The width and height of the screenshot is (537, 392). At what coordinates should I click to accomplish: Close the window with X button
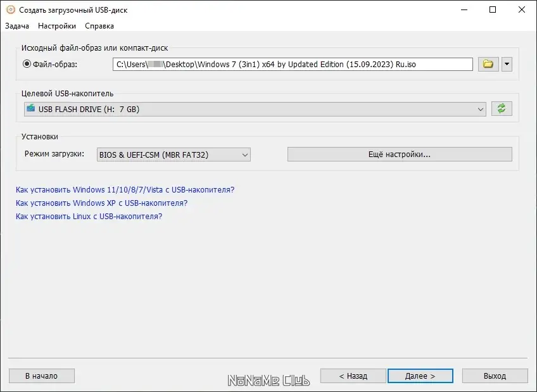[522, 9]
